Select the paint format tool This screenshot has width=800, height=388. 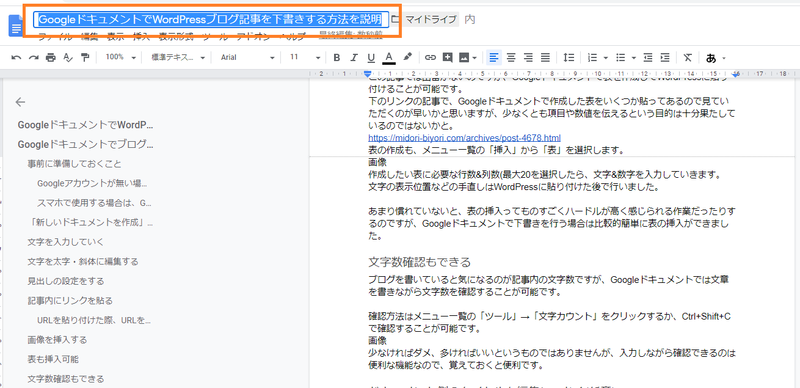click(85, 58)
